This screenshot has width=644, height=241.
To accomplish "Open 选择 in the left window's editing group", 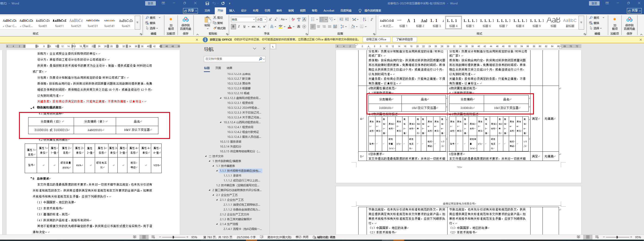I will [153, 28].
